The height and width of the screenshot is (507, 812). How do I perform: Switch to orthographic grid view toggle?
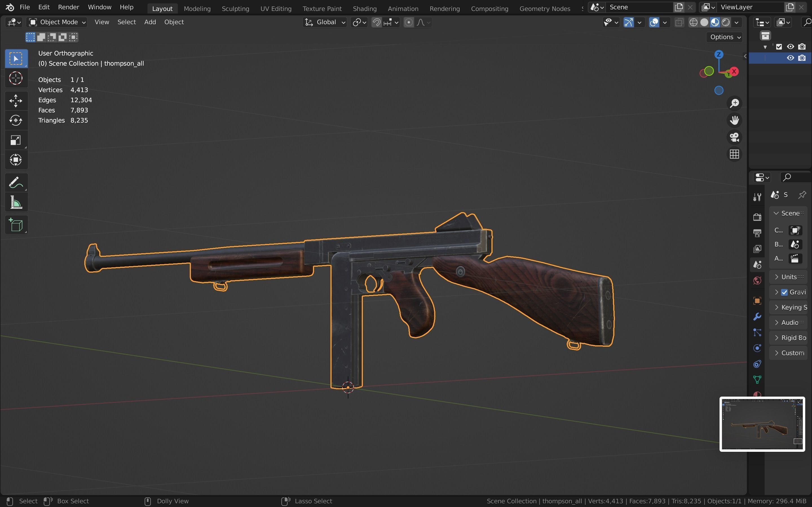coord(734,154)
